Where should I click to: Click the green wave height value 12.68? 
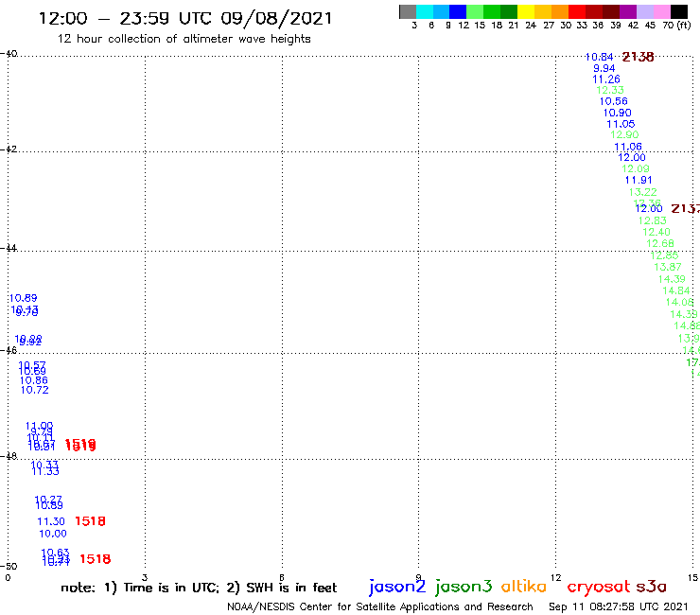pyautogui.click(x=660, y=244)
